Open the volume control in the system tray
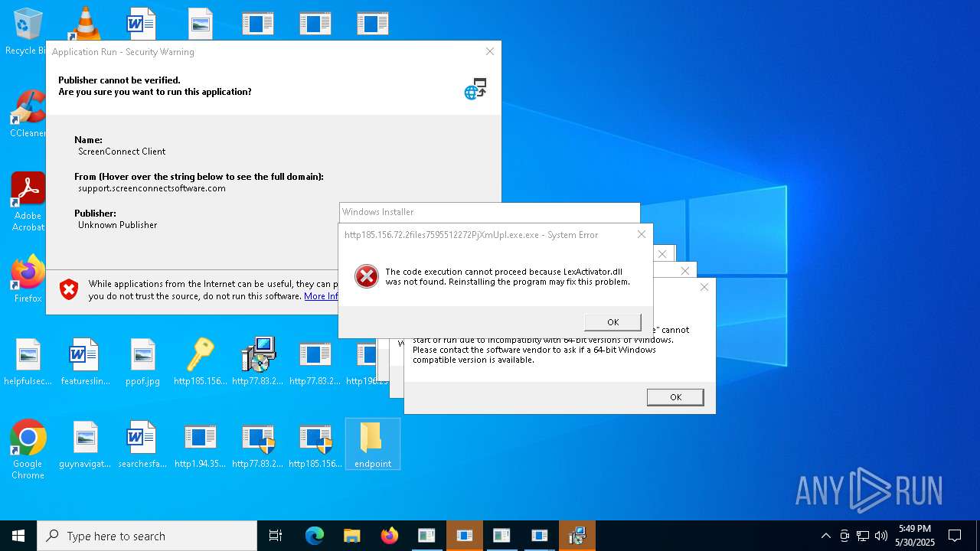Viewport: 980px width, 551px height. [880, 536]
